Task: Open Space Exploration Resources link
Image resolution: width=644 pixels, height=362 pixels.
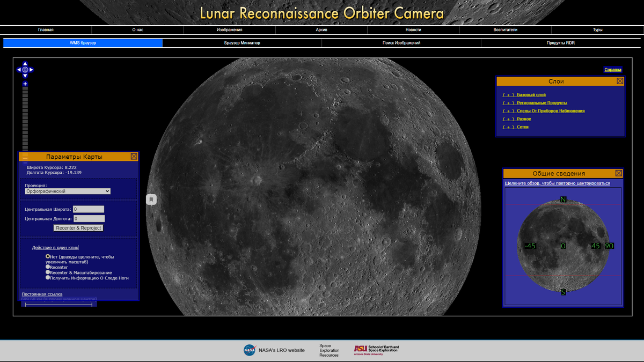Action: (329, 351)
